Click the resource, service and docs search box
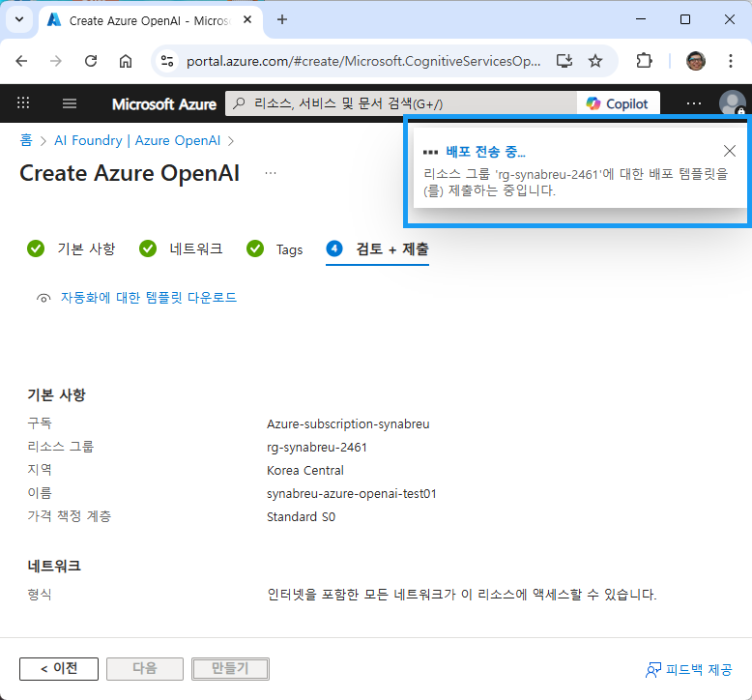The height and width of the screenshot is (700, 752). click(x=401, y=103)
